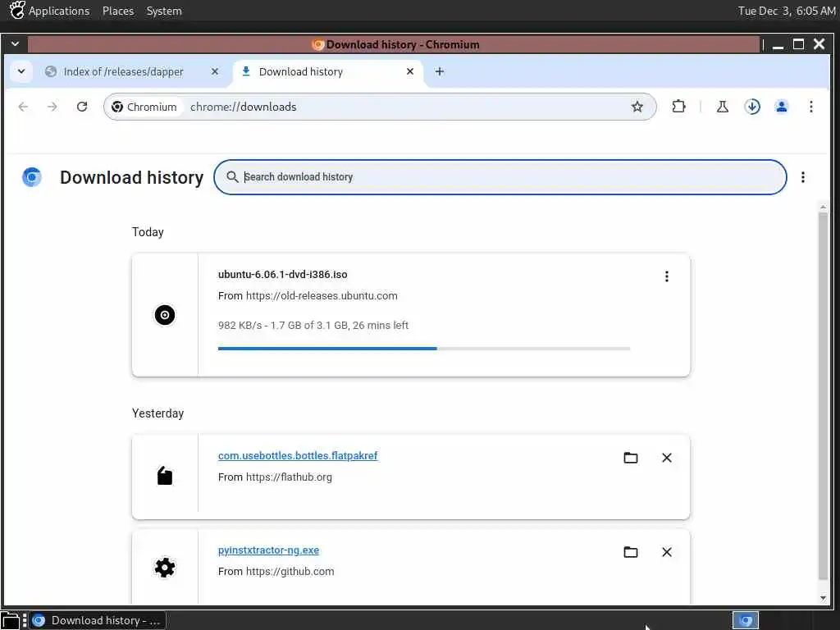The width and height of the screenshot is (840, 630).
Task: Open the Applications menu
Action: 59,11
